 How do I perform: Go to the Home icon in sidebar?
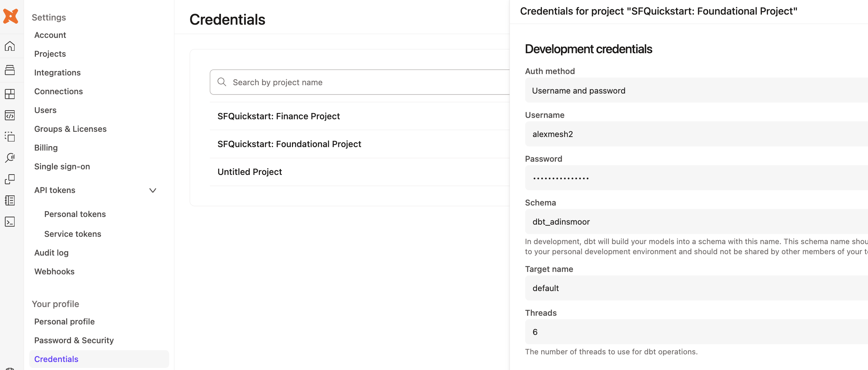tap(10, 46)
